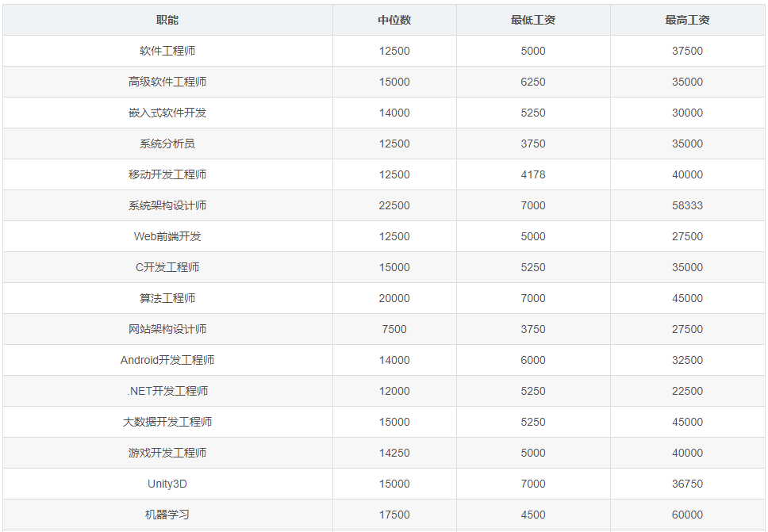This screenshot has height=532, width=768.
Task: Click max salary 32500 for Android开发工程师
Action: tap(687, 360)
